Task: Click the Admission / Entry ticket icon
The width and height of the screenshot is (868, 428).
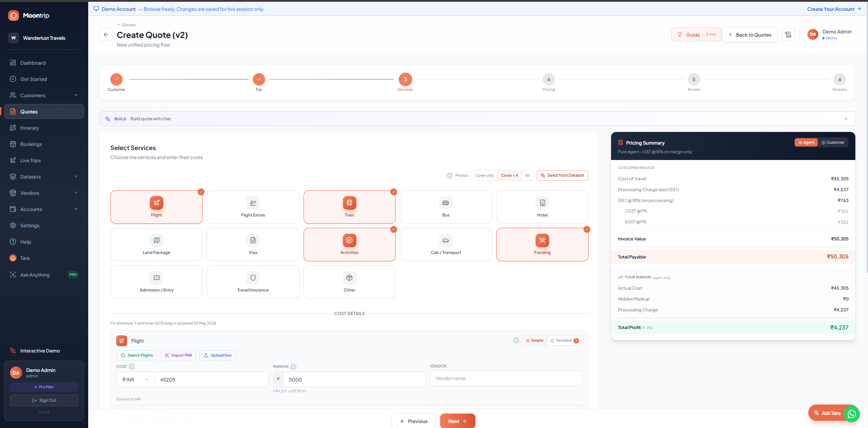Action: tap(157, 278)
